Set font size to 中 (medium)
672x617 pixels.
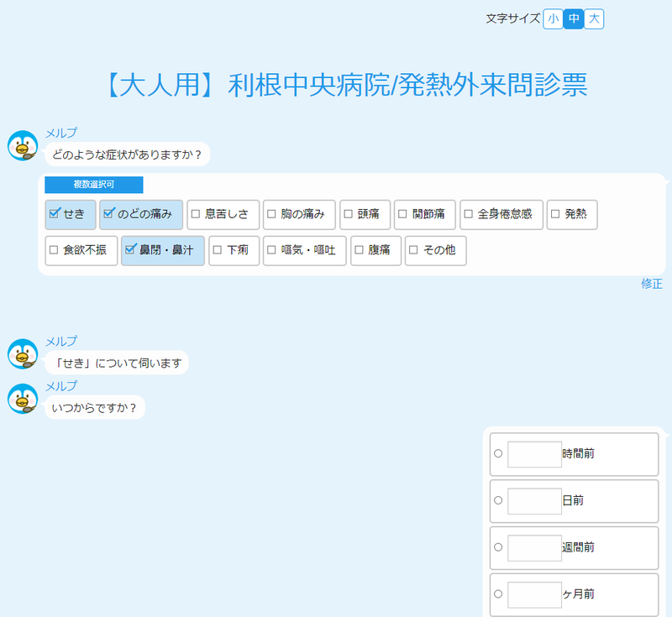[574, 18]
